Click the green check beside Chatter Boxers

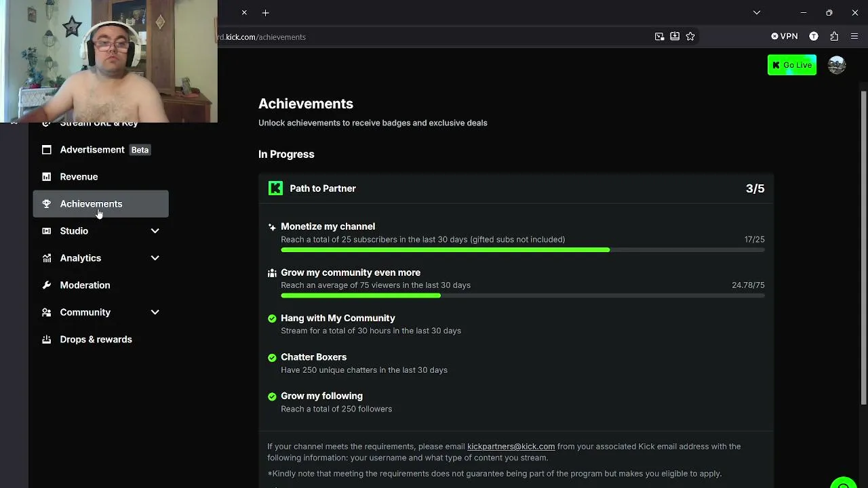pos(272,357)
